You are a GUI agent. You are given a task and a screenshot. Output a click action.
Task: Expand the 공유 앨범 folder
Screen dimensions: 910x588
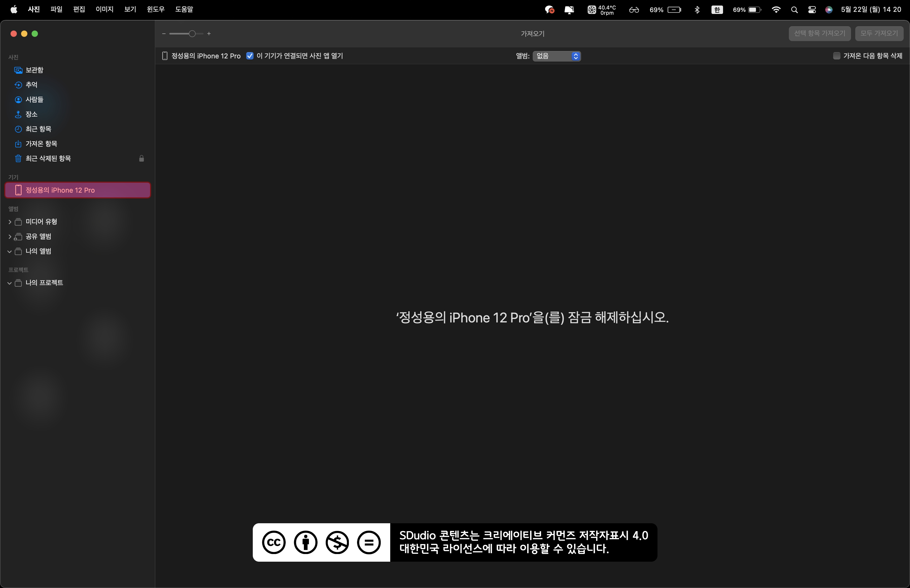(x=9, y=237)
